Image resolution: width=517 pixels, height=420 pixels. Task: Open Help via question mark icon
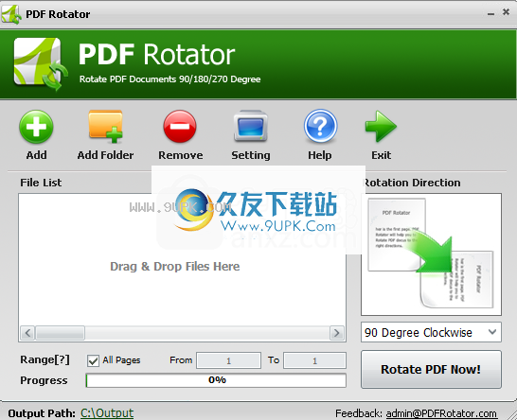point(320,126)
